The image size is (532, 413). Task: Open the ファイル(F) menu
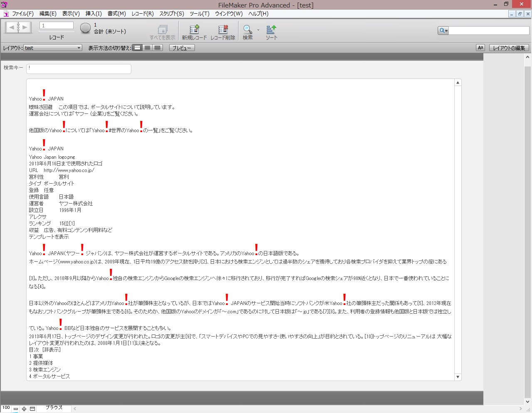pyautogui.click(x=23, y=14)
